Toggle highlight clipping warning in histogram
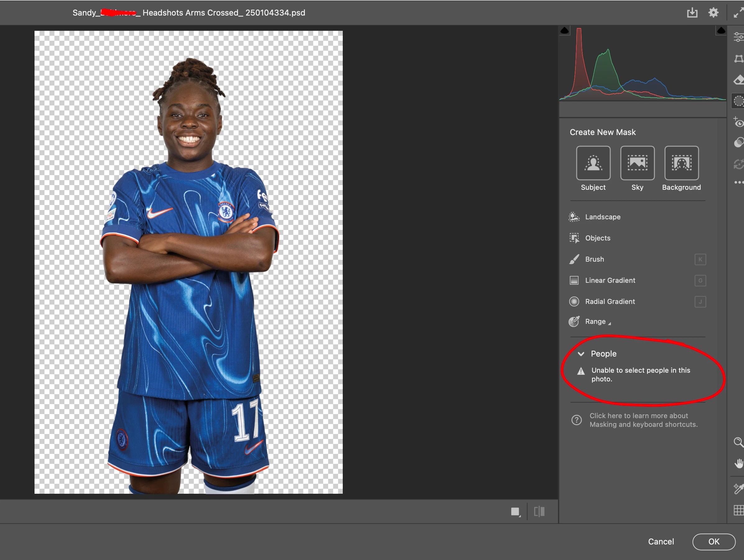 click(721, 31)
